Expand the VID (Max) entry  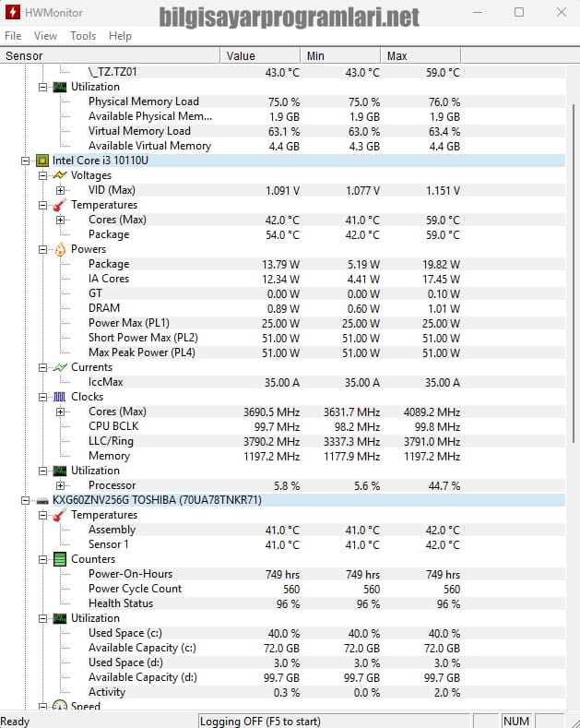60,190
